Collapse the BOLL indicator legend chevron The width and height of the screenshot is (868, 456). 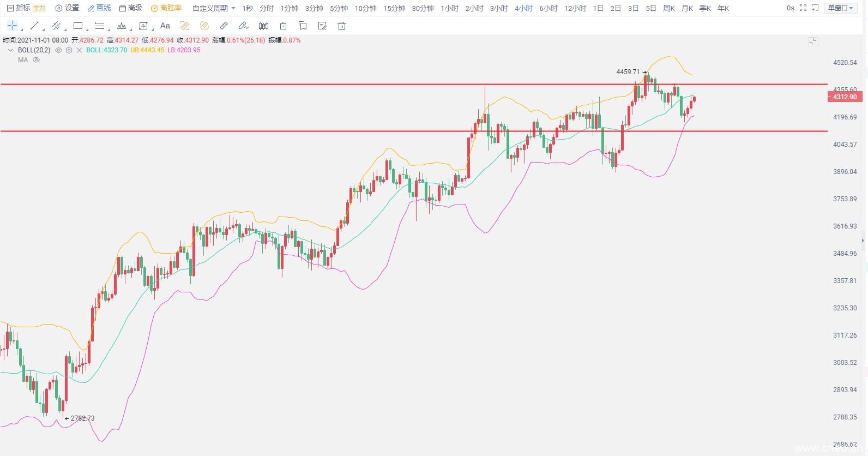[10, 50]
